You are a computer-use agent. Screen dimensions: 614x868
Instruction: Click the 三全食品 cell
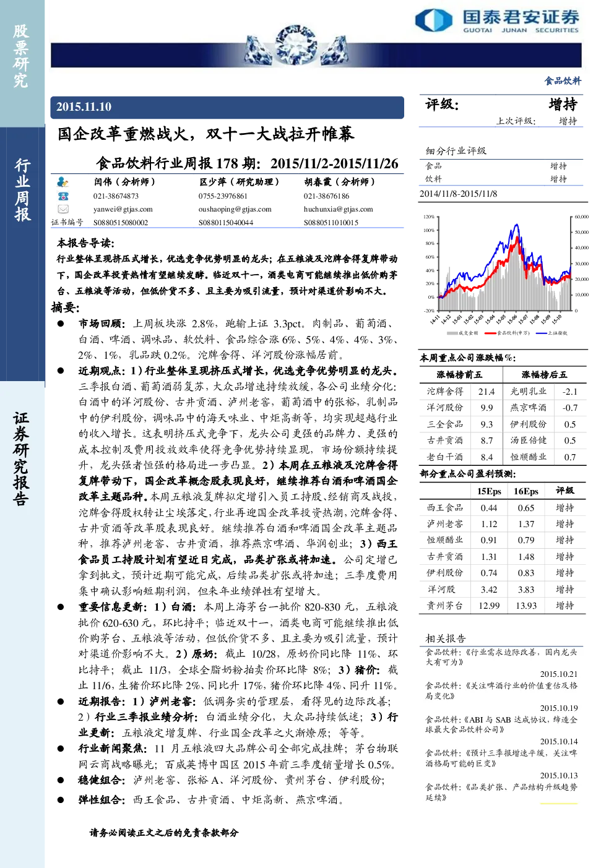[445, 424]
